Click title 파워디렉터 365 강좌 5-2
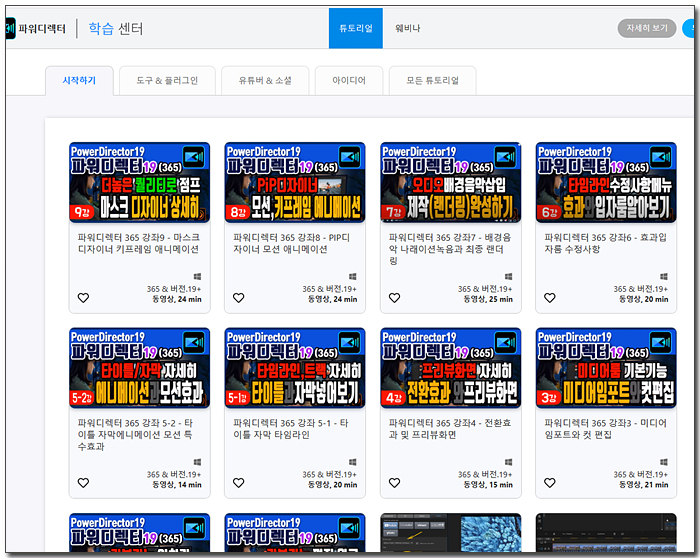This screenshot has height=558, width=700. pyautogui.click(x=135, y=434)
